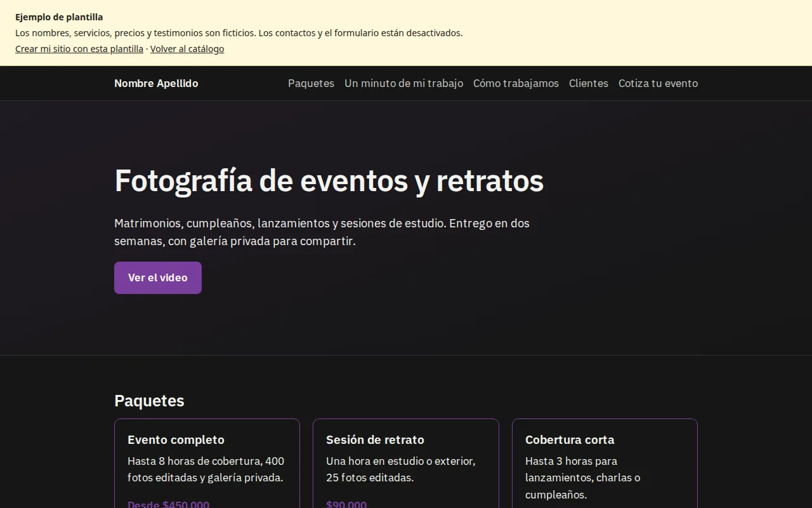
Task: Click the 'Fotografía de eventos y retratos' headline
Action: [x=329, y=180]
